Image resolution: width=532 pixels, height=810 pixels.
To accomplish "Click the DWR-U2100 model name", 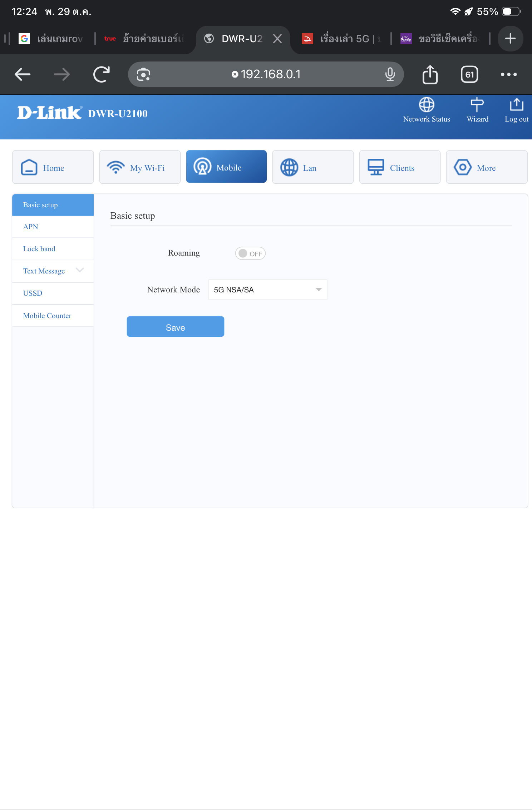I will tap(118, 114).
